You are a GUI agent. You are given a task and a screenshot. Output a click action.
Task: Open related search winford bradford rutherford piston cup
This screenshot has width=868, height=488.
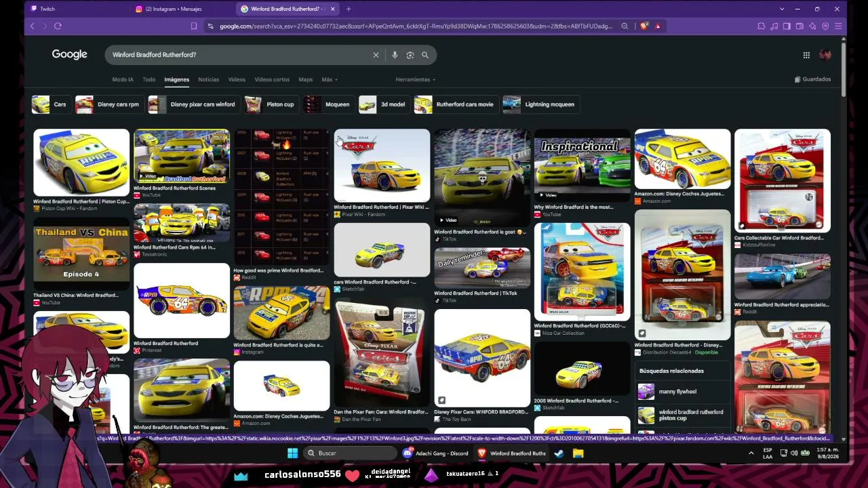[682, 415]
